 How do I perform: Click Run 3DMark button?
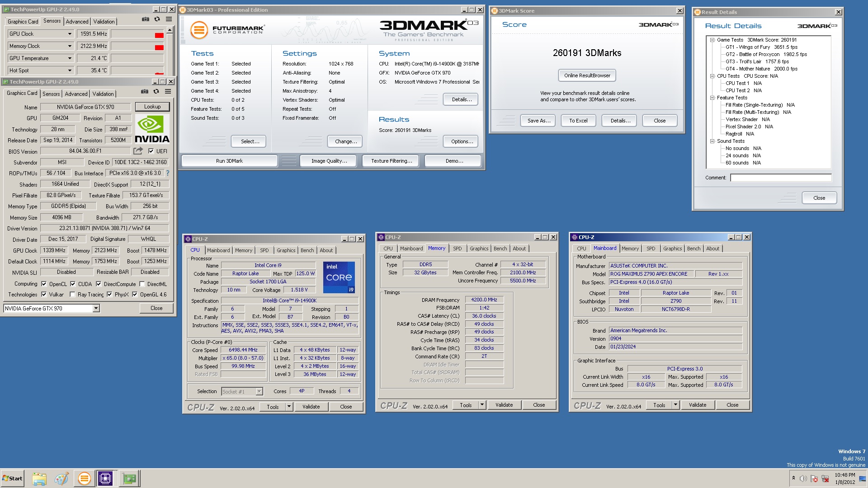229,161
